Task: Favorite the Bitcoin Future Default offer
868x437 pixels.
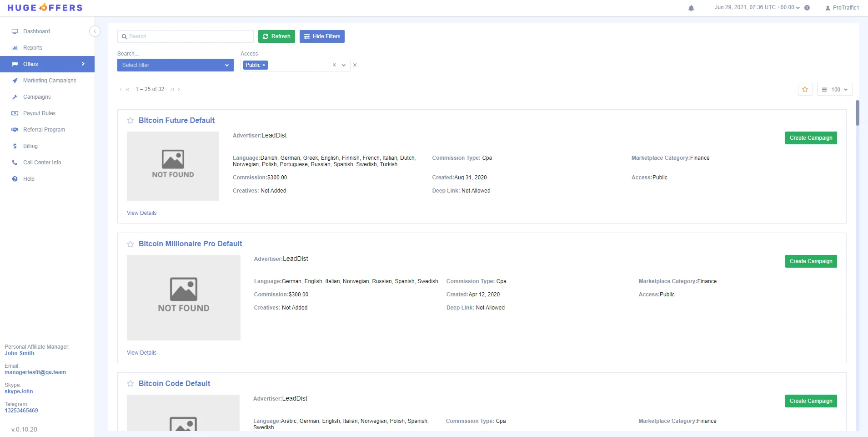Action: click(x=130, y=121)
